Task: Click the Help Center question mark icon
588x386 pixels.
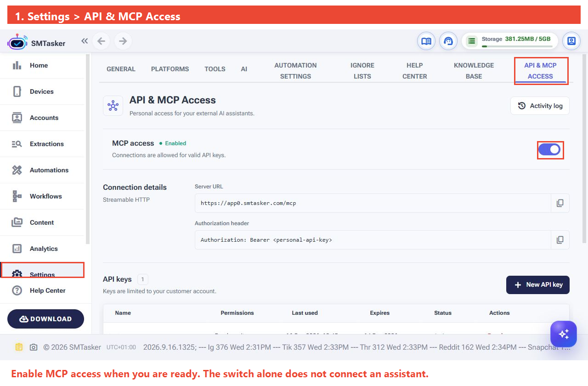Action: tap(17, 290)
